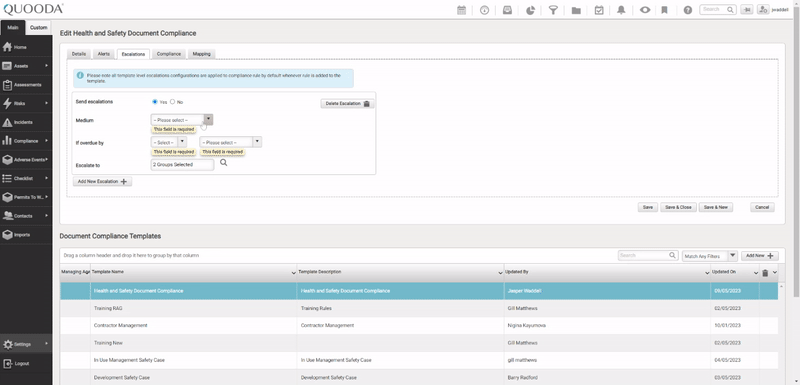Click the dashboard gauge icon

point(485,10)
